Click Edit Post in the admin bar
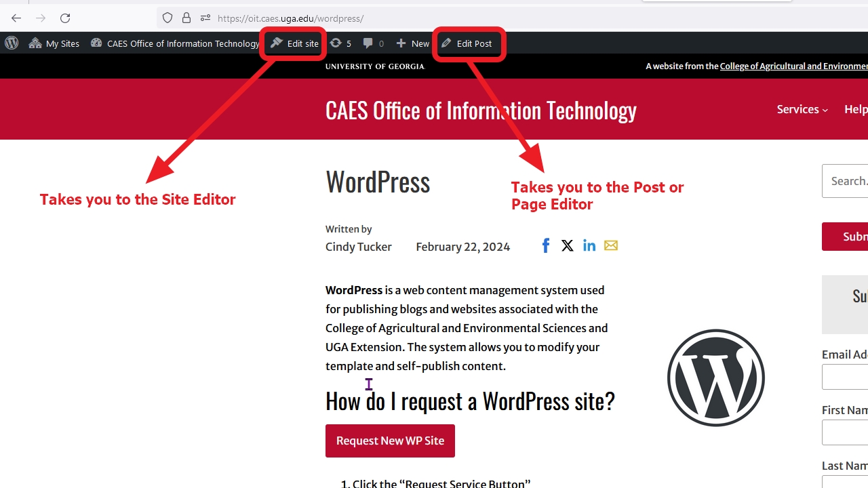Screen dimensions: 868x488 467,43
